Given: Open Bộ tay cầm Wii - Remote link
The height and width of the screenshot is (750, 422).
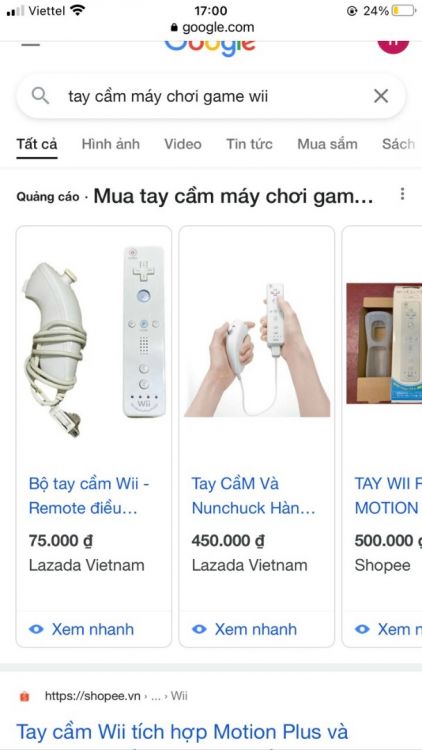Looking at the screenshot, I should tap(89, 496).
